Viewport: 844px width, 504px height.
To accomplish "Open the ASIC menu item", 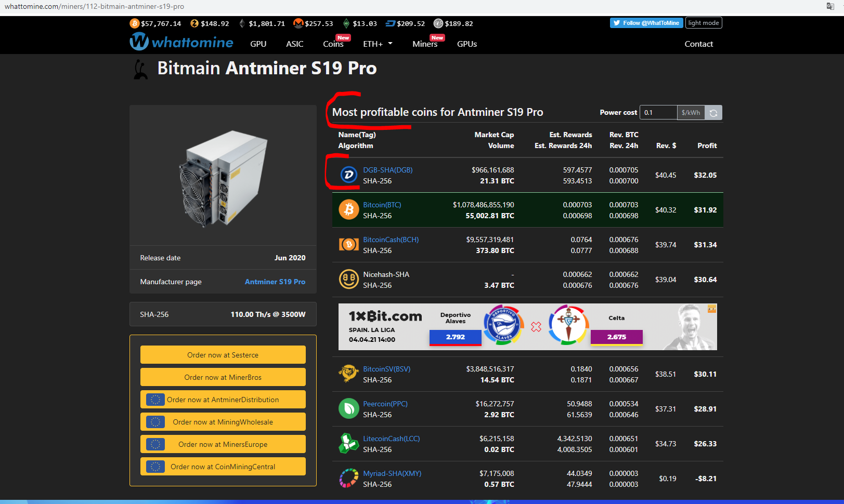I will pos(294,44).
